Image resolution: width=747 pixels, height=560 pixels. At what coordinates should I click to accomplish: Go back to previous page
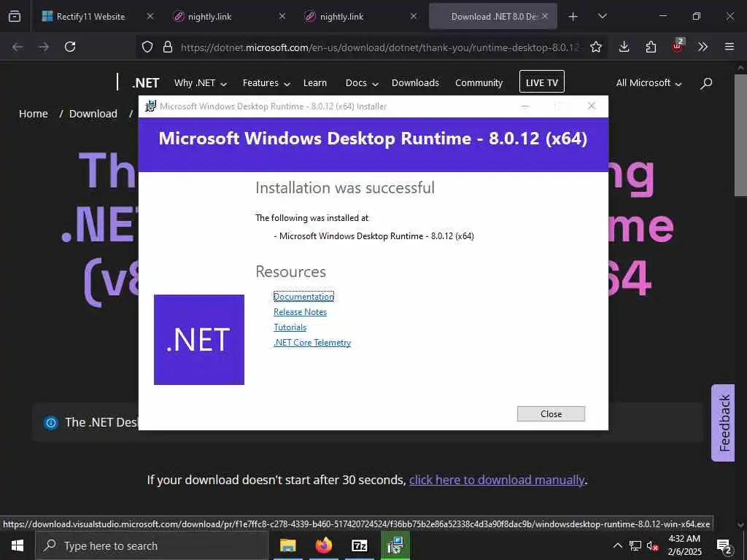coord(18,47)
